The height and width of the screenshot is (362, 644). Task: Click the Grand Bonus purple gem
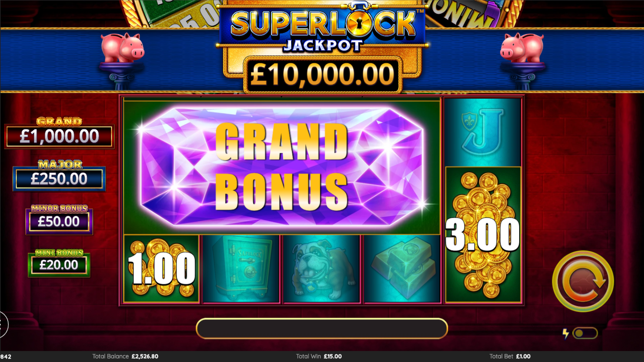282,166
